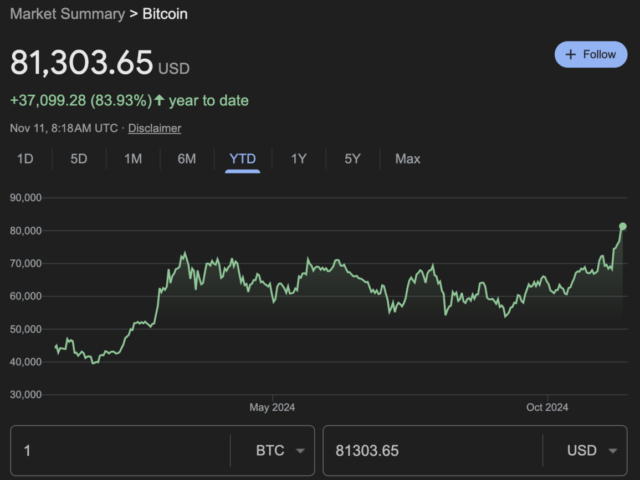This screenshot has width=640, height=480.
Task: Open the Disclaimer link
Action: [154, 128]
